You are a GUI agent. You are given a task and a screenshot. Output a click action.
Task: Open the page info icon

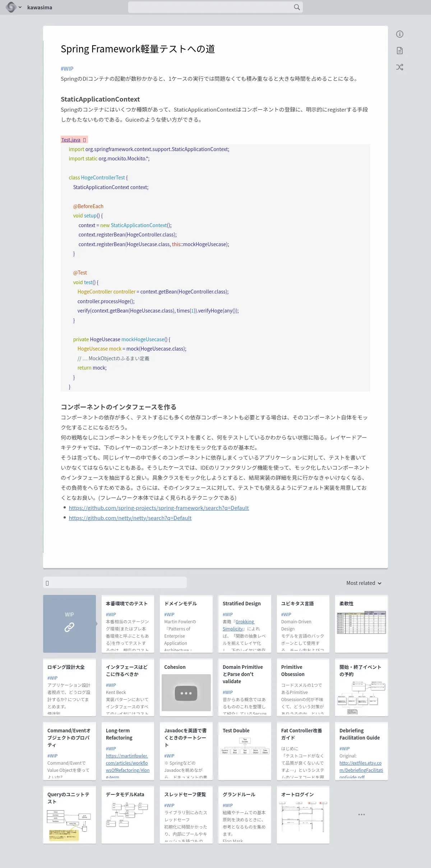click(x=400, y=34)
